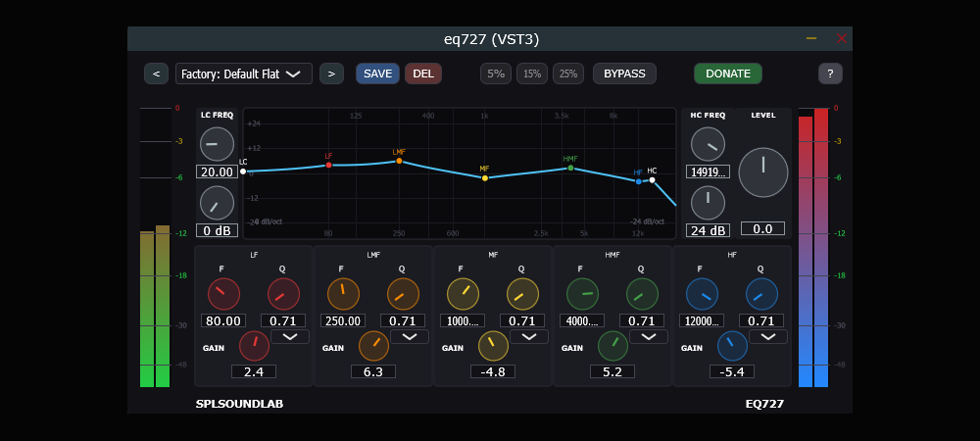Click the MF band GAIN knob
The height and width of the screenshot is (441, 980).
(493, 346)
